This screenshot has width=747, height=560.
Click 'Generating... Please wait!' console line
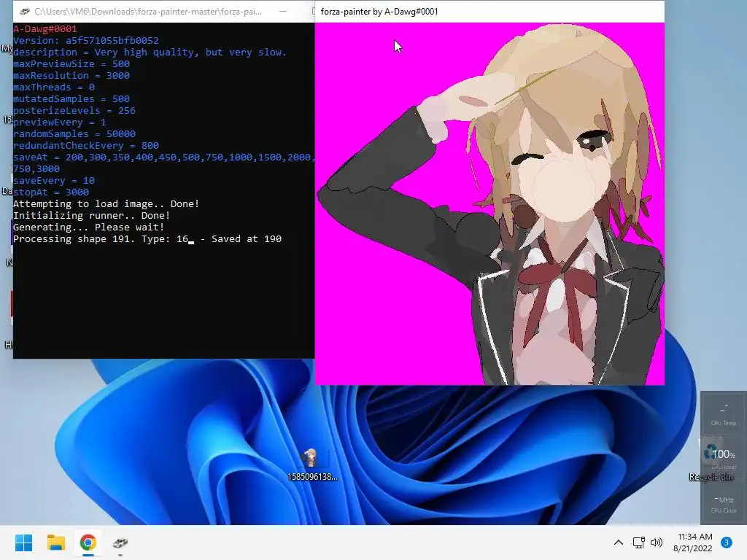pos(88,227)
